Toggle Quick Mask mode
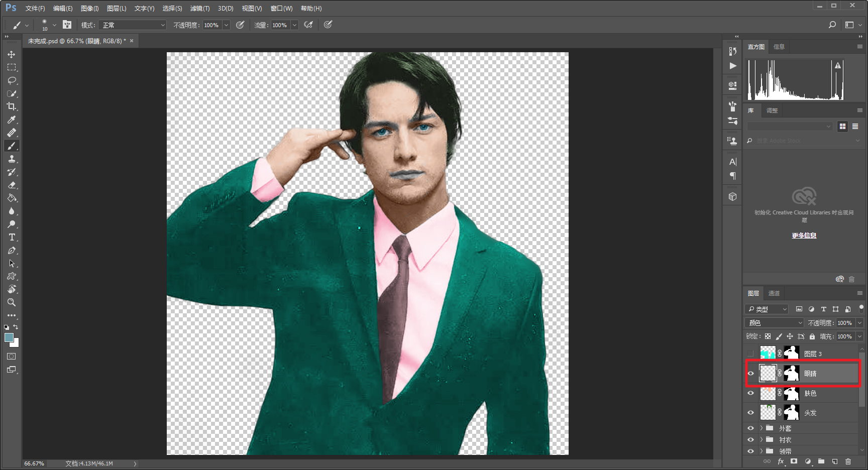 click(12, 357)
